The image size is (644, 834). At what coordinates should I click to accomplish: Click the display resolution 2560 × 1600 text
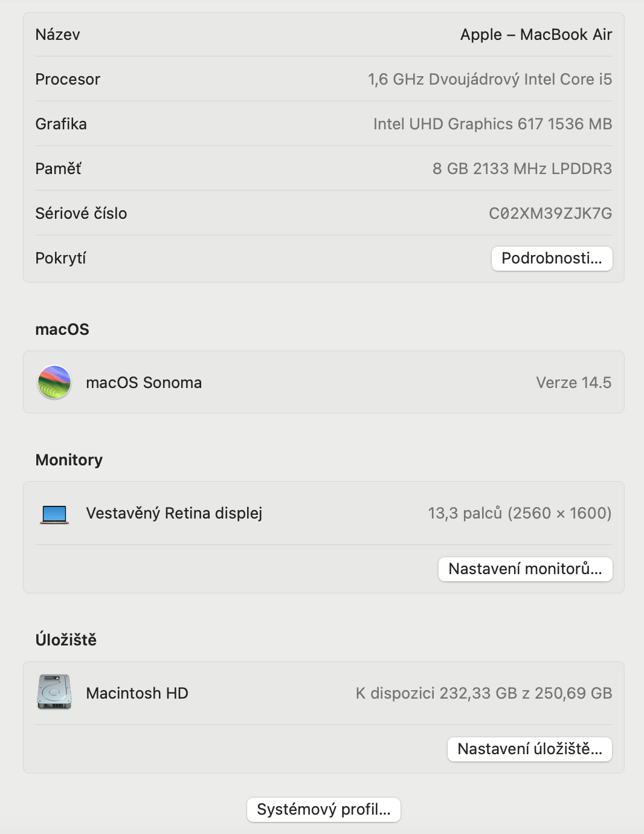(559, 513)
